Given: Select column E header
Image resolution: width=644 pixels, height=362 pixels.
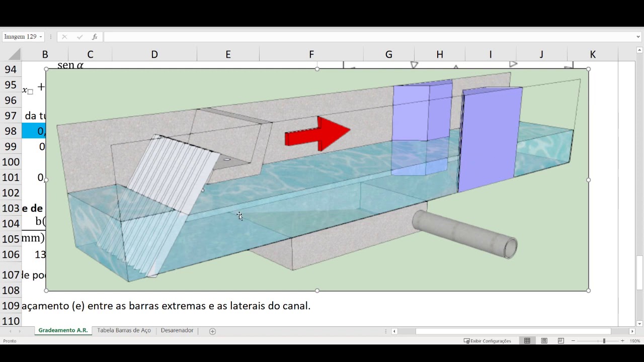Looking at the screenshot, I should click(x=228, y=54).
